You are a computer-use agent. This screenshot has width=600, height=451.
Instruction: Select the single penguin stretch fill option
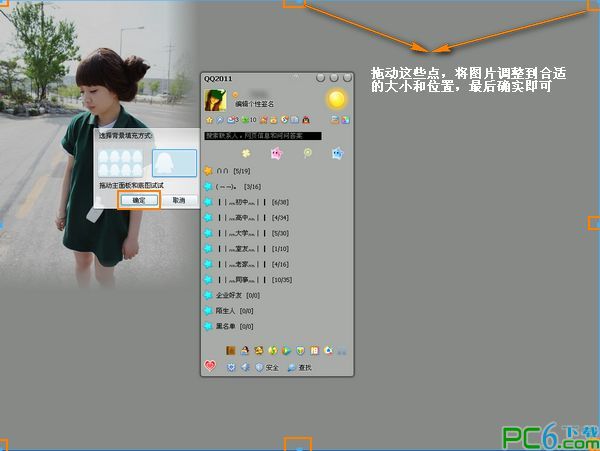[x=173, y=162]
